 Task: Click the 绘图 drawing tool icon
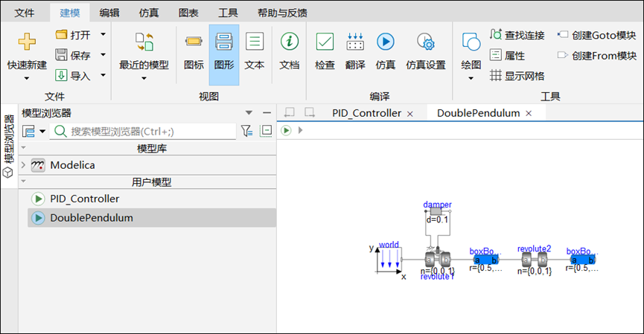(x=471, y=42)
